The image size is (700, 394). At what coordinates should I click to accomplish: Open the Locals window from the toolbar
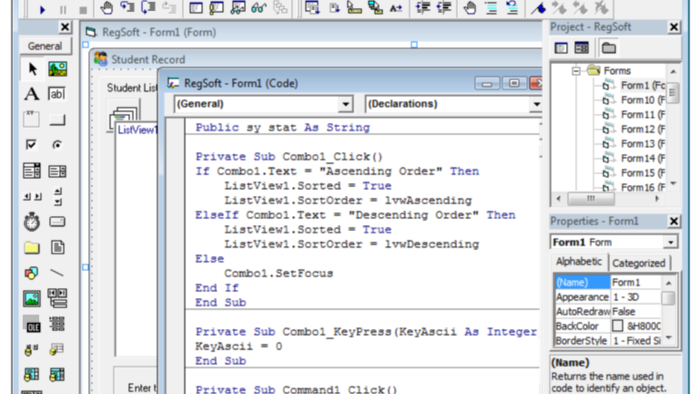(x=196, y=8)
